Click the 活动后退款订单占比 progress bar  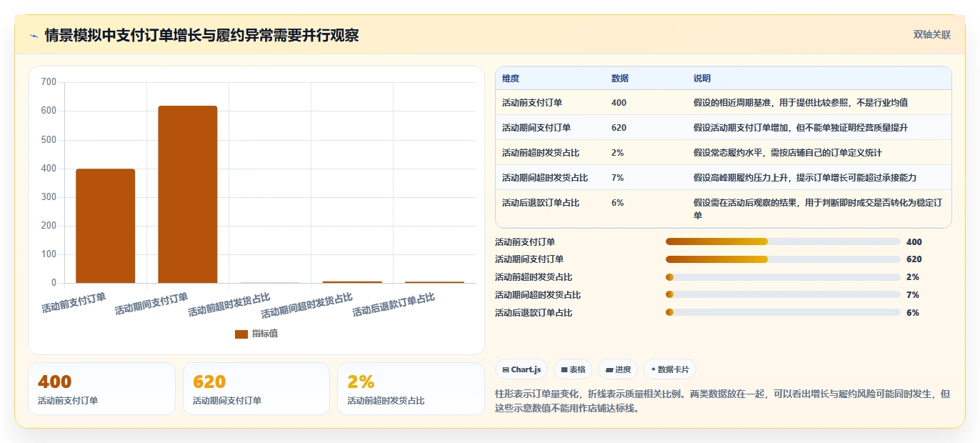[x=783, y=312]
